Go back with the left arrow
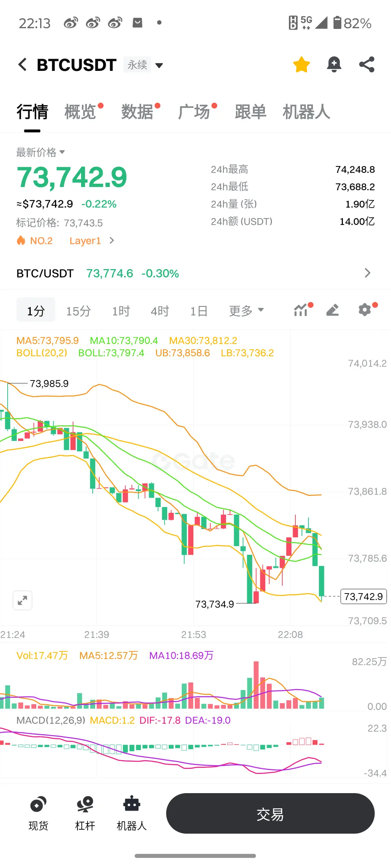Screen dimensions: 391x868 pos(22,65)
